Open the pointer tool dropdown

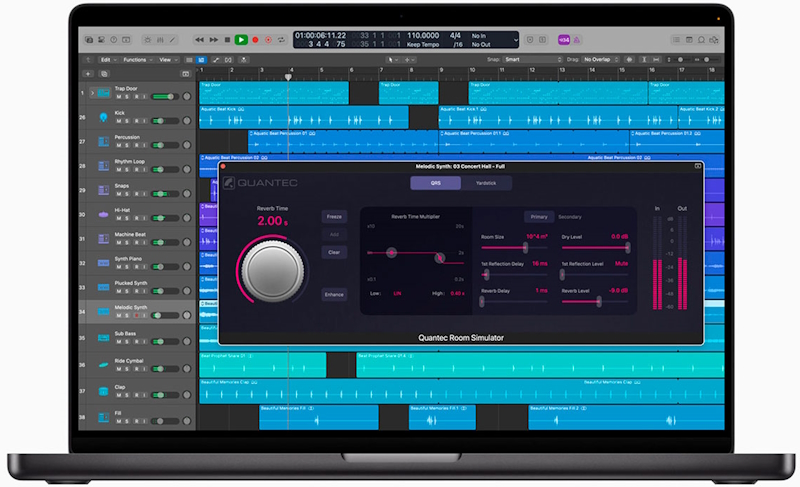pyautogui.click(x=392, y=60)
